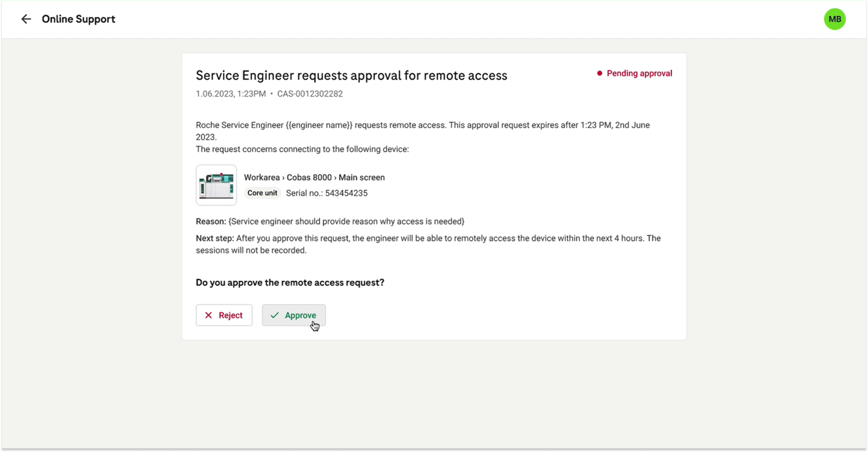This screenshot has height=452, width=868.
Task: Click the case number CAS-0012302282
Action: tap(310, 94)
